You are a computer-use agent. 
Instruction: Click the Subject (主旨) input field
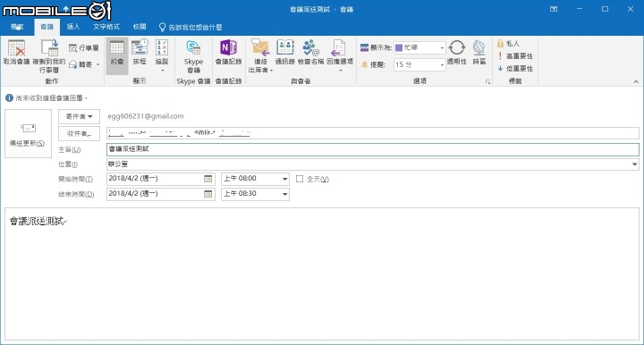coord(372,149)
